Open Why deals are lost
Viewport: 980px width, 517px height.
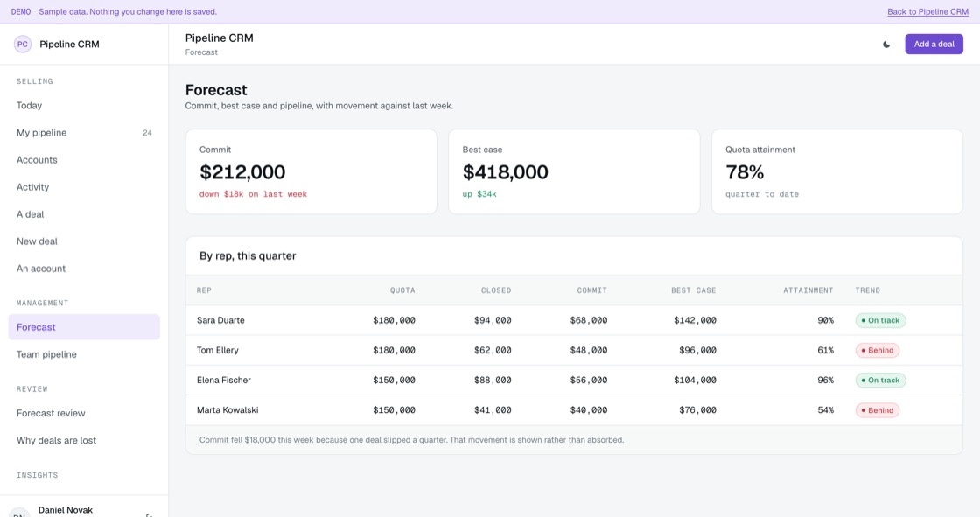coord(84,440)
